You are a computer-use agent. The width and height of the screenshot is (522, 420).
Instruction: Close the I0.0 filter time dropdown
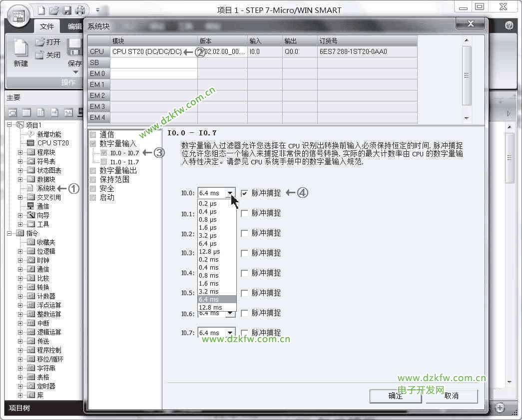[x=230, y=193]
